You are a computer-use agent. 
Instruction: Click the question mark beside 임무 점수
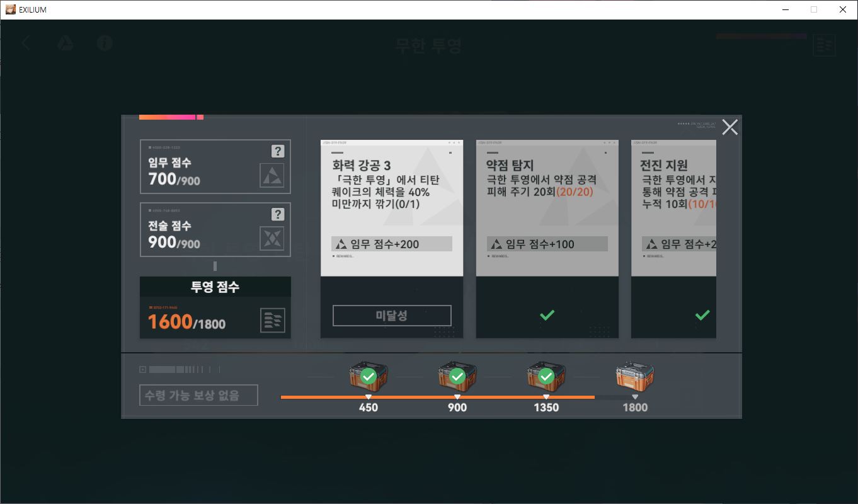tap(278, 151)
